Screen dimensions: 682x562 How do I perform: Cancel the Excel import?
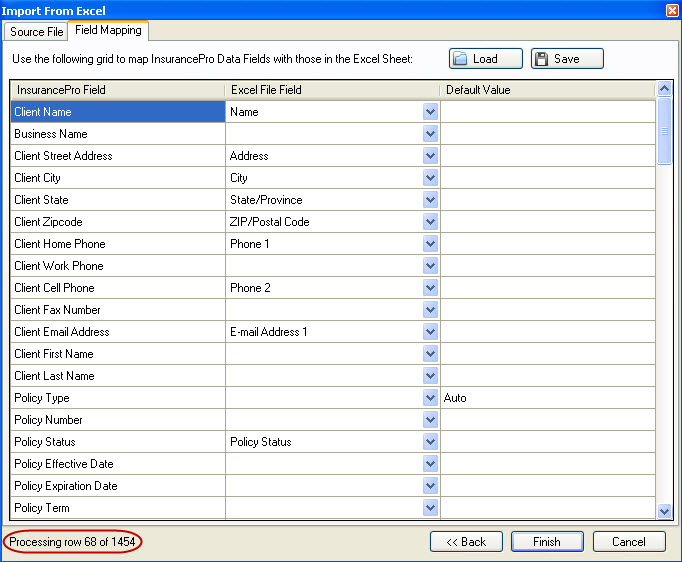pos(629,542)
